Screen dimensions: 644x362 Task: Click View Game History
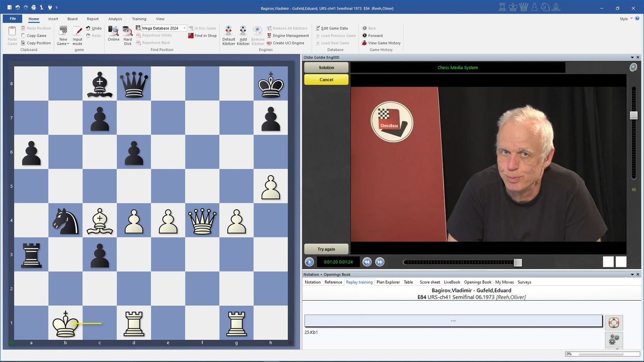pos(384,43)
